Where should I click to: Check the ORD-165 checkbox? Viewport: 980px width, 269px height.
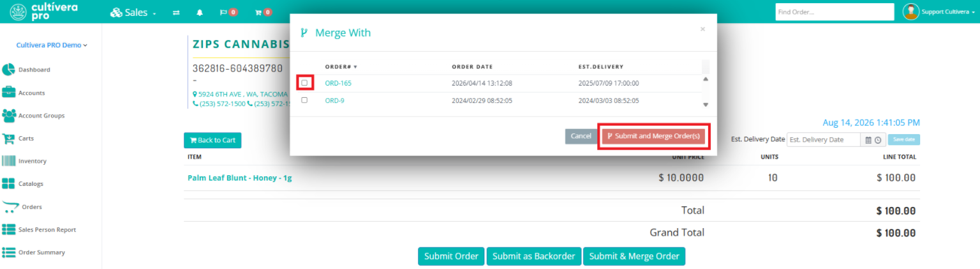[304, 83]
